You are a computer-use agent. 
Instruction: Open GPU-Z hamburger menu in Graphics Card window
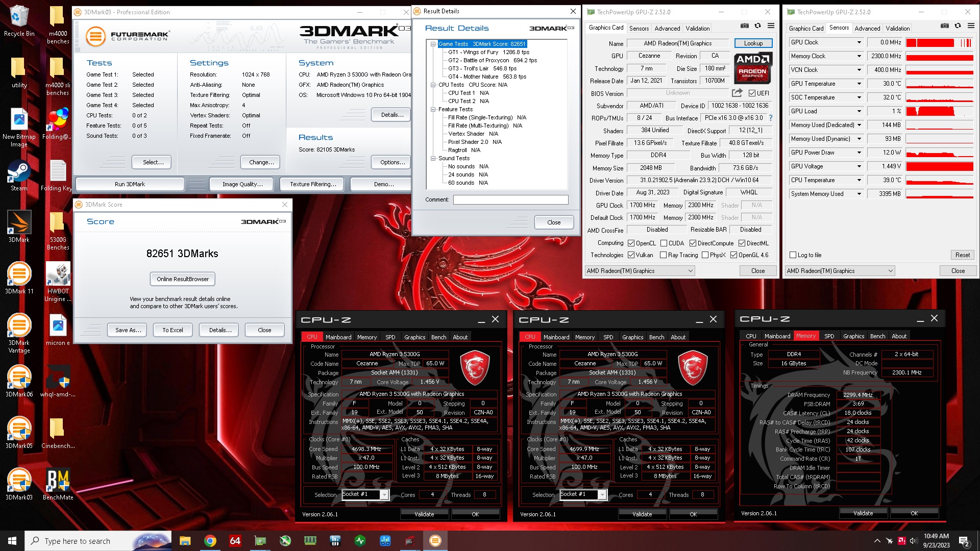[x=771, y=26]
